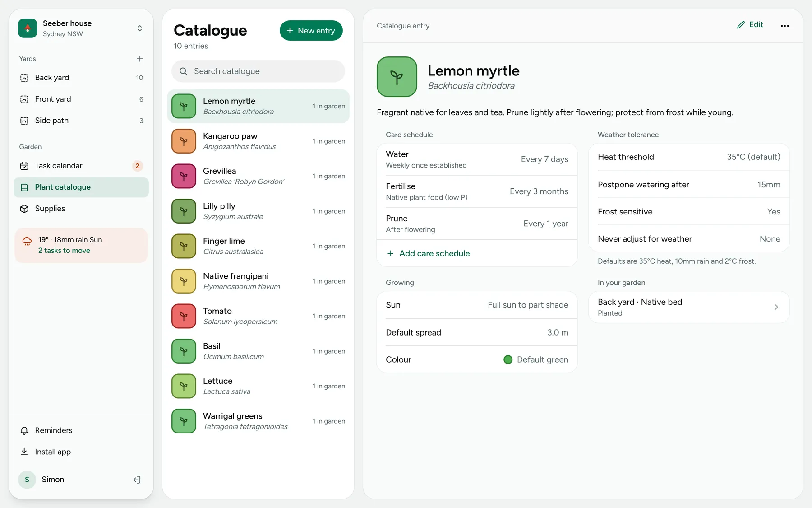Click the rain cloud weather icon
This screenshot has height=508, width=812.
click(x=27, y=241)
